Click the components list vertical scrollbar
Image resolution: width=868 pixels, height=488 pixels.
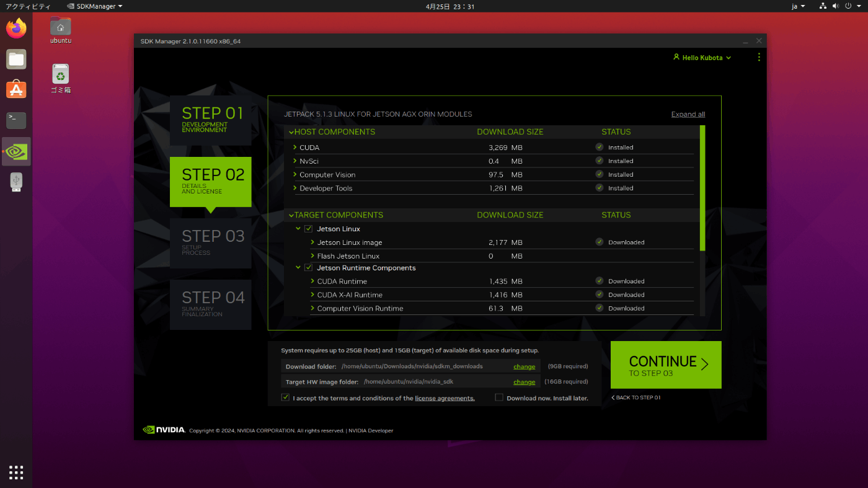click(x=702, y=188)
